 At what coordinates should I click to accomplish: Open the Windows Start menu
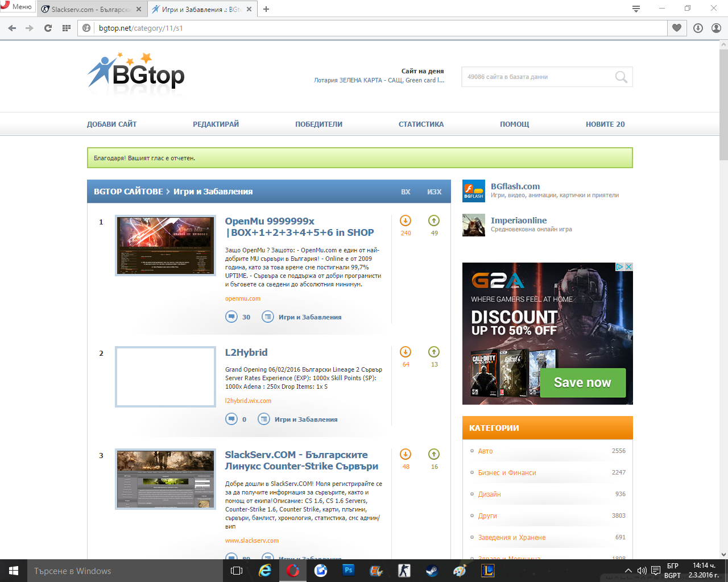[14, 571]
